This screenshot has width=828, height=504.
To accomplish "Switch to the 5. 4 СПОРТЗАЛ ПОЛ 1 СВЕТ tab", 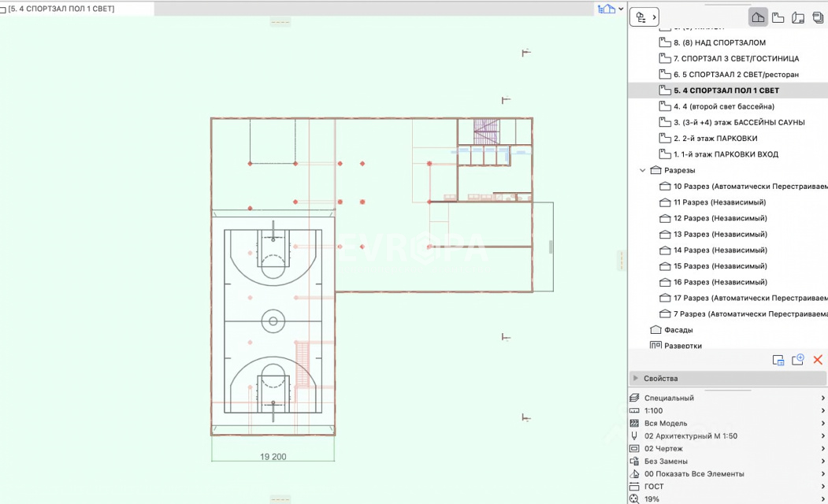I will (61, 9).
